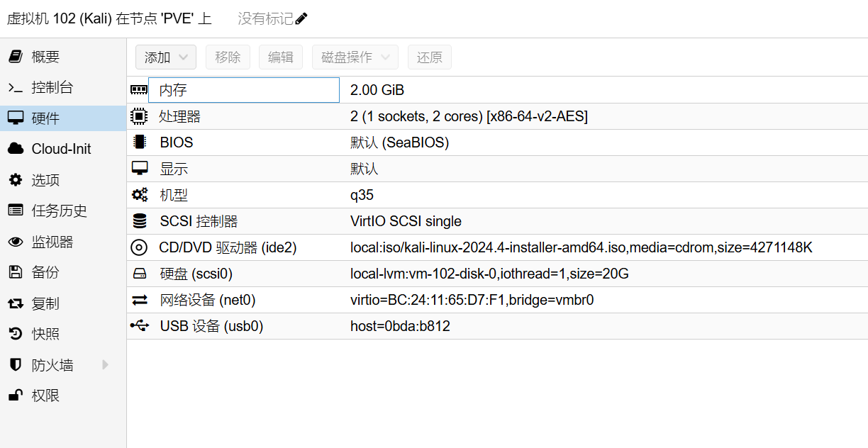Open the 控制台 console tab
868x448 pixels.
click(x=52, y=88)
